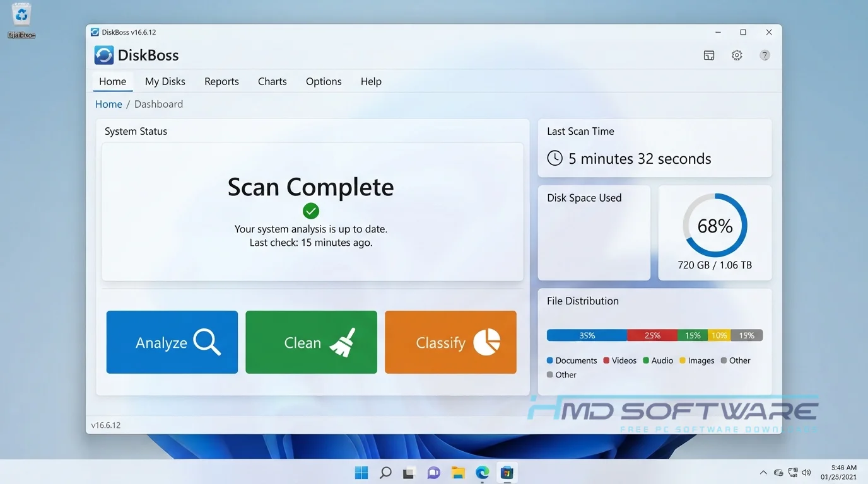Open the Reports tab
The width and height of the screenshot is (868, 484).
tap(221, 81)
